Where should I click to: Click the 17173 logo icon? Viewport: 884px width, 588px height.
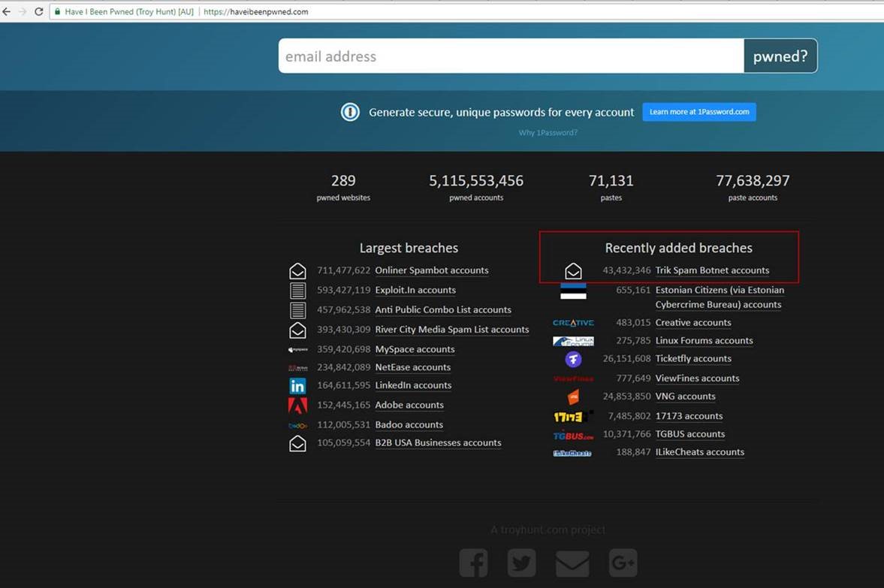click(573, 417)
